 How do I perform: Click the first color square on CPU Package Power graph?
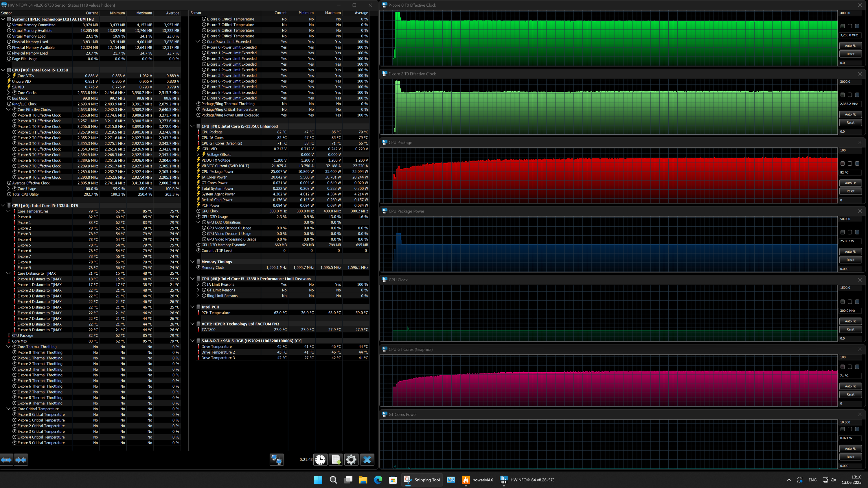tap(842, 232)
